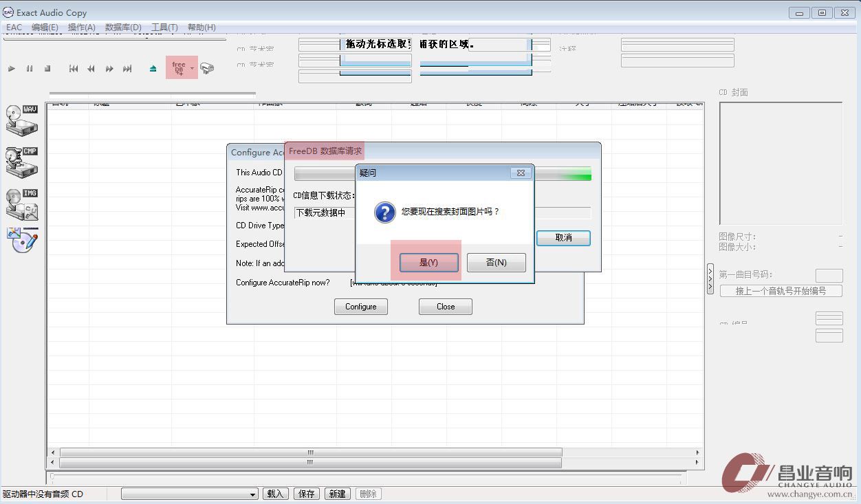The image size is (861, 504).
Task: Eject the CD with the eject icon
Action: click(x=153, y=69)
